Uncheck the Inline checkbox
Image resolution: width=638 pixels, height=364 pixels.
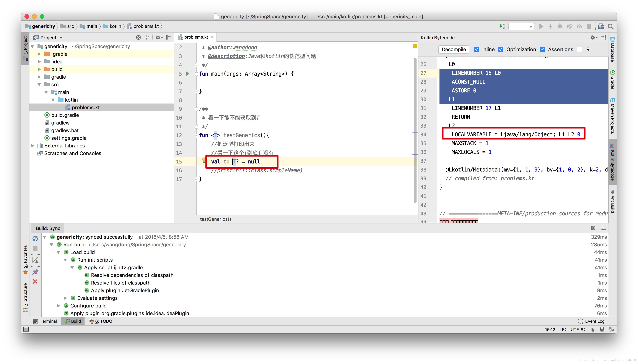[x=477, y=49]
